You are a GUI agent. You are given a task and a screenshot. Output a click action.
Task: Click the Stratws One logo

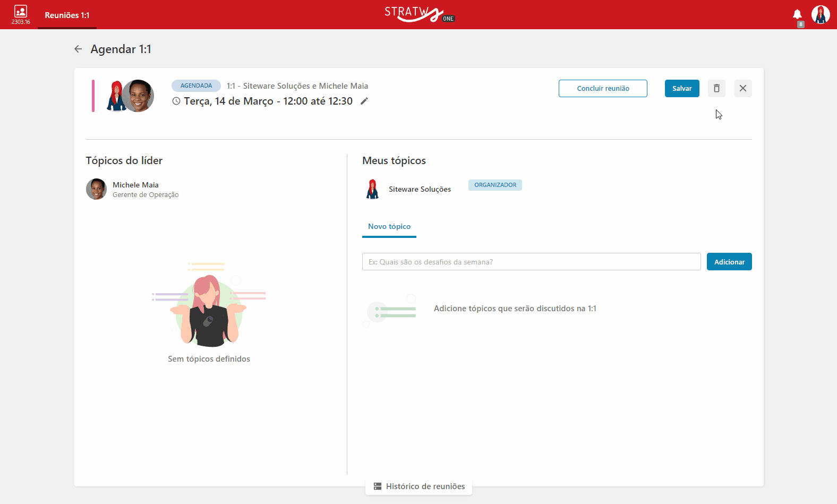point(420,14)
